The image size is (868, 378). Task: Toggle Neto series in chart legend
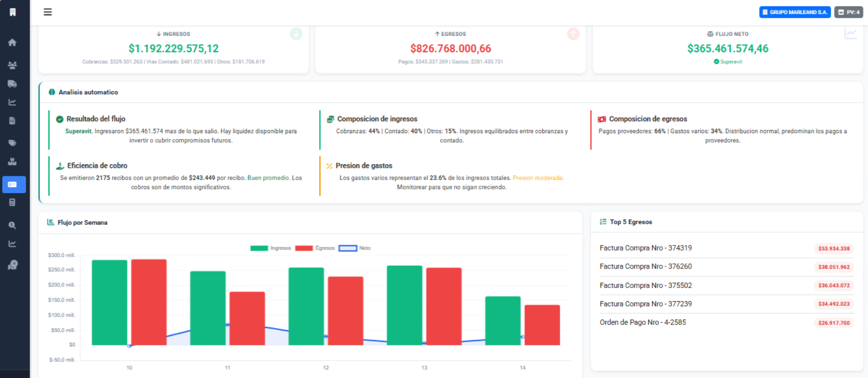(355, 248)
